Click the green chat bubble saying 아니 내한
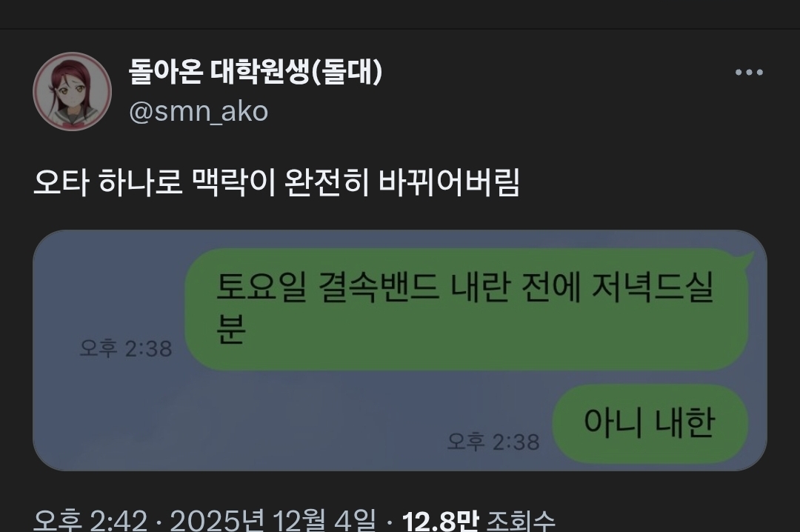The height and width of the screenshot is (532, 800). tap(650, 423)
